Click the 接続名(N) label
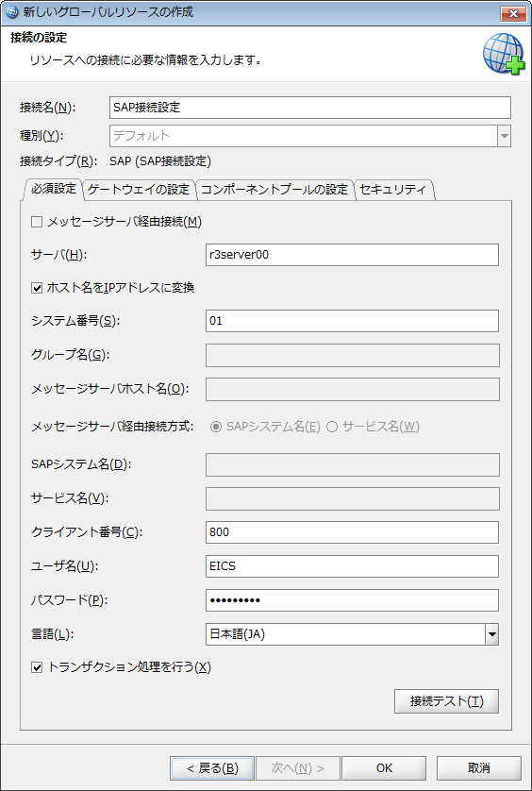Viewport: 532px width, 791px height. pos(47,108)
